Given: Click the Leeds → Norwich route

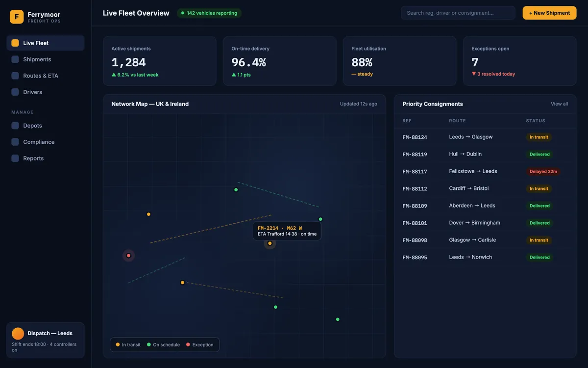Looking at the screenshot, I should [470, 257].
